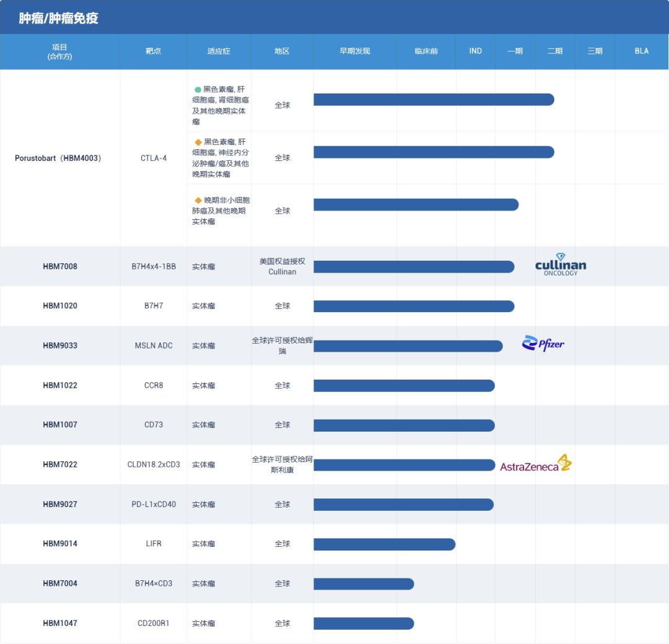Click the CLDN18.2xCD3 target cell
Viewport: 669px width, 644px height.
[154, 464]
